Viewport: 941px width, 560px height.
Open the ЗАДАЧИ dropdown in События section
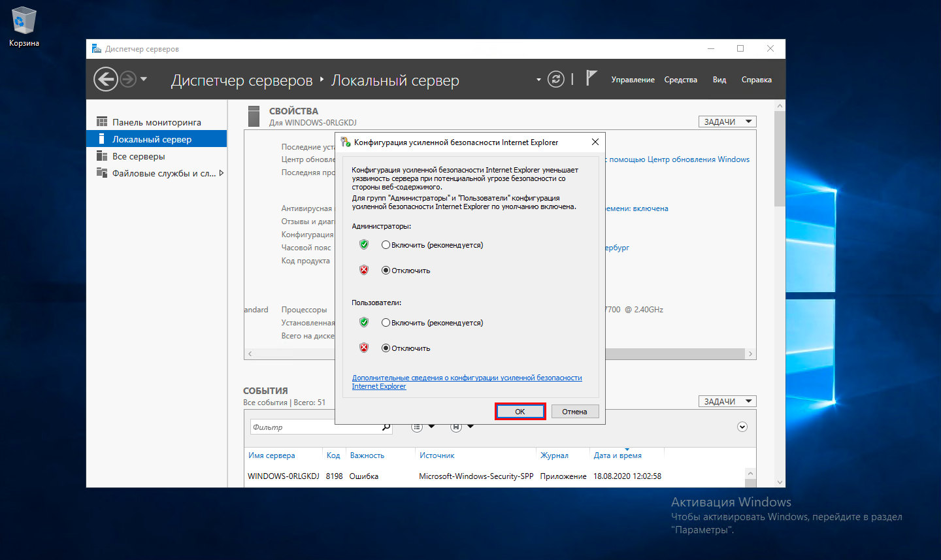pyautogui.click(x=727, y=401)
